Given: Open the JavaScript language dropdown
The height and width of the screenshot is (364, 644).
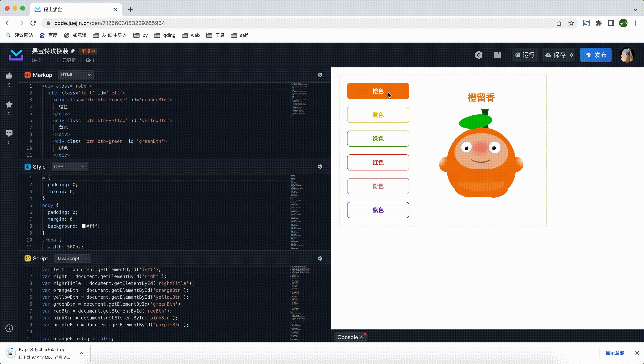Looking at the screenshot, I should coord(72,258).
